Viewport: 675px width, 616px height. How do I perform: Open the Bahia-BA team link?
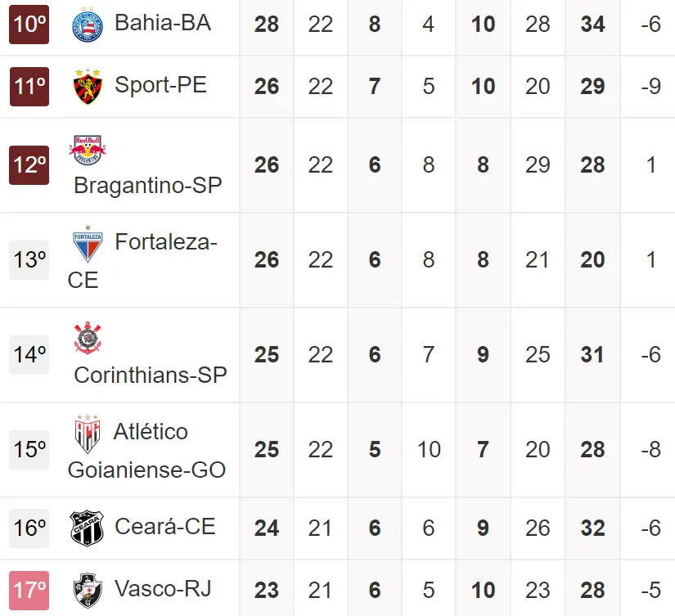[x=163, y=23]
